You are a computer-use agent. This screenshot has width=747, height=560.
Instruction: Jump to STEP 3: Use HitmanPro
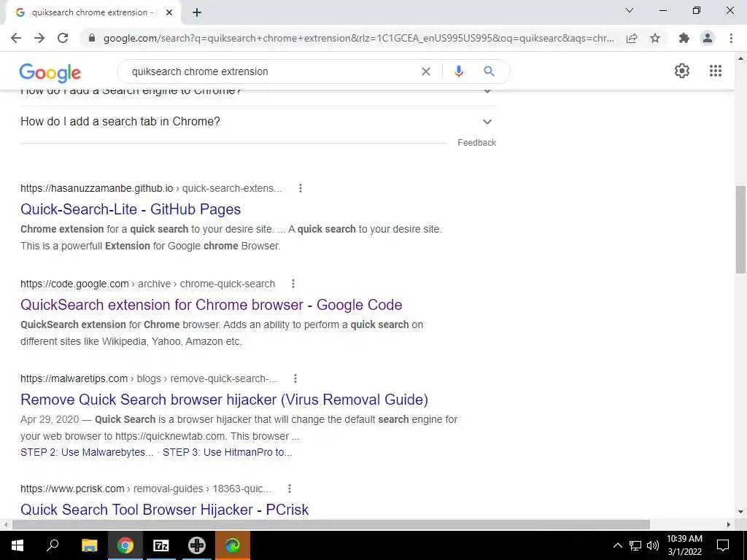tap(228, 452)
